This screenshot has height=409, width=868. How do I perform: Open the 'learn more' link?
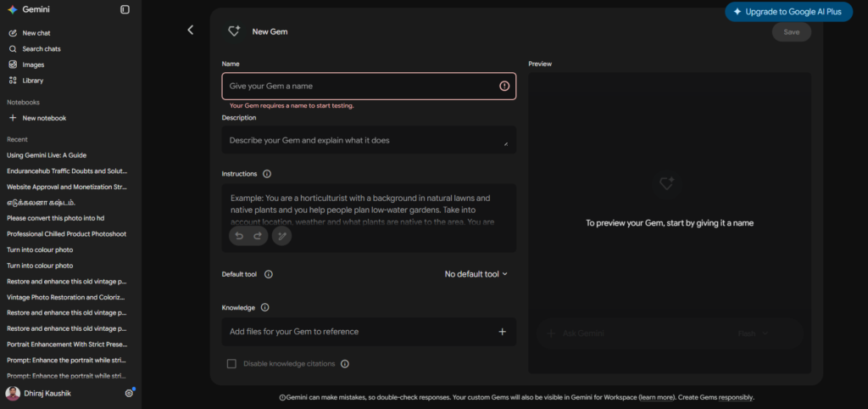[x=657, y=397]
